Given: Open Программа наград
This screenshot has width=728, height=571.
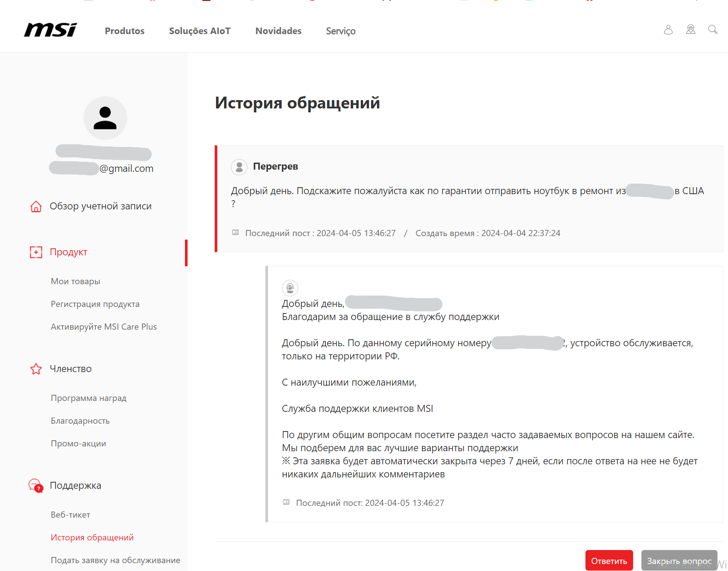Looking at the screenshot, I should [89, 398].
